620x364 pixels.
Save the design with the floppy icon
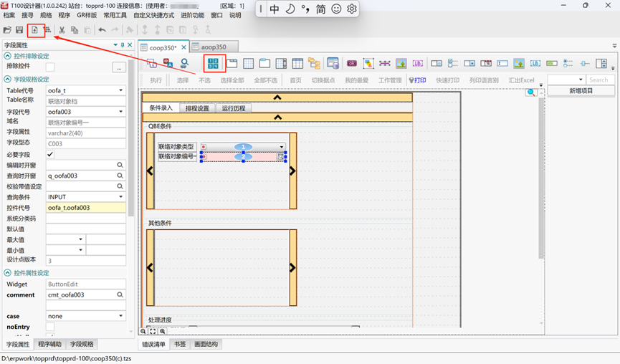coord(19,30)
